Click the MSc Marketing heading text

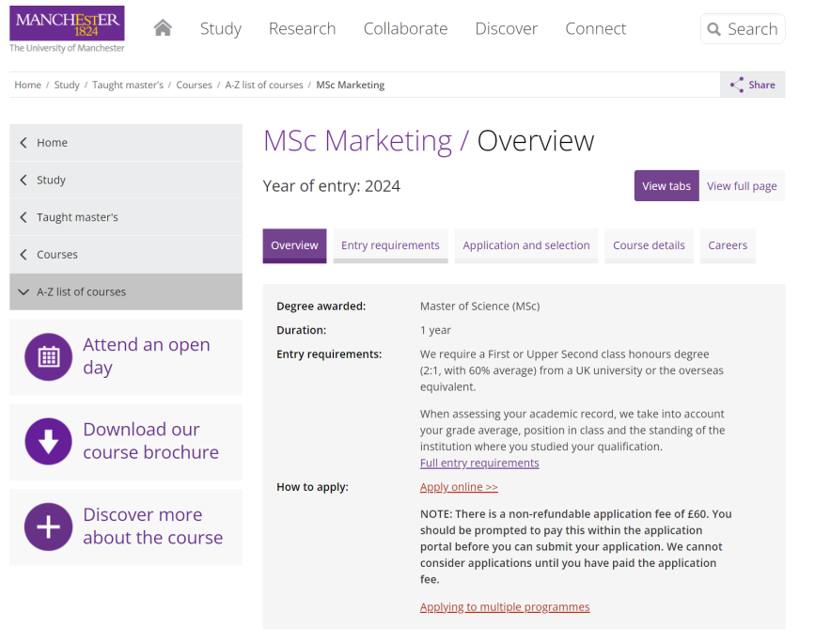357,141
